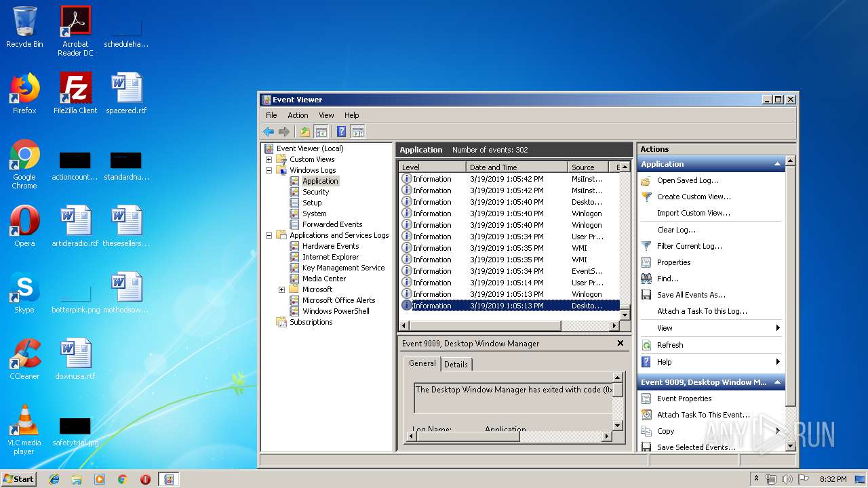Open the File menu
The image size is (868, 488).
271,115
